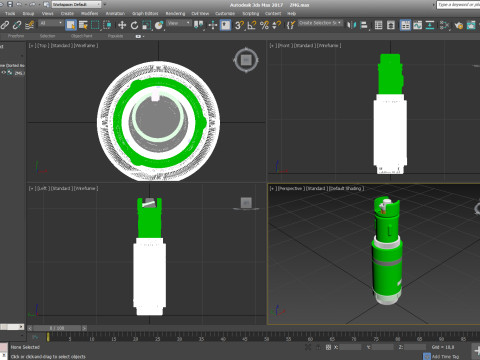Activate the Select Object tool
This screenshot has width=480, height=360.
click(x=71, y=25)
